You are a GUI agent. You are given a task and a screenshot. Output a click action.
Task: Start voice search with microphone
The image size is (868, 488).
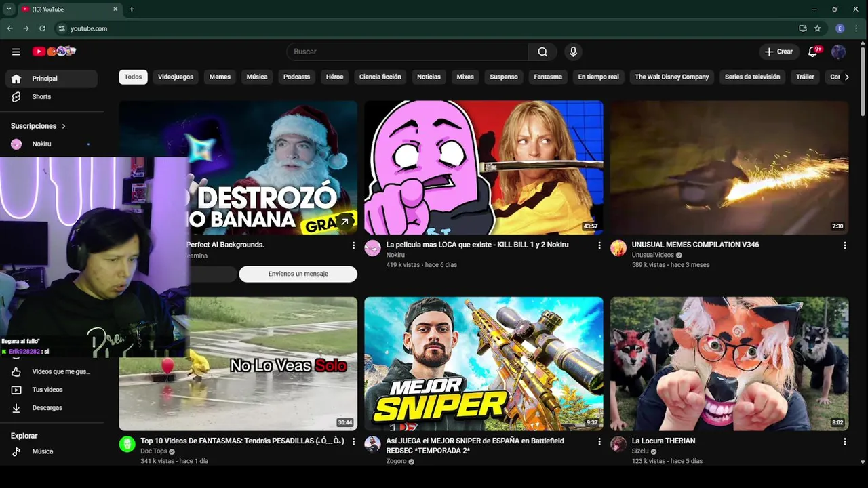573,52
